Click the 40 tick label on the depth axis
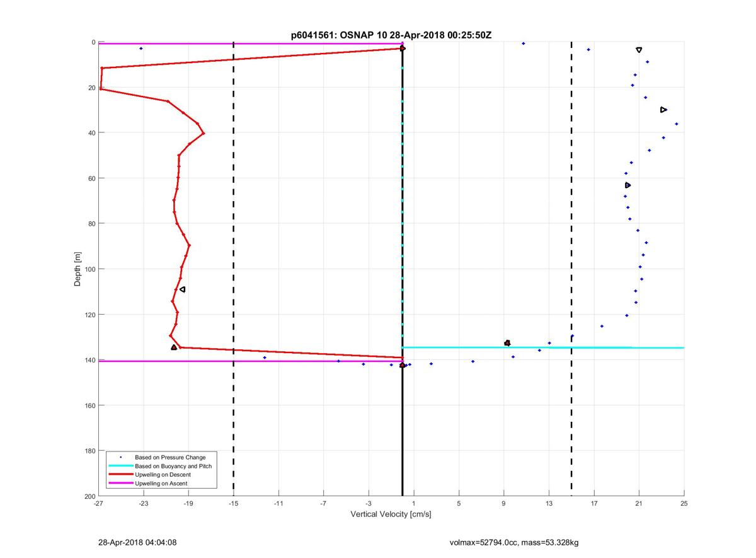The height and width of the screenshot is (558, 756). pos(91,133)
